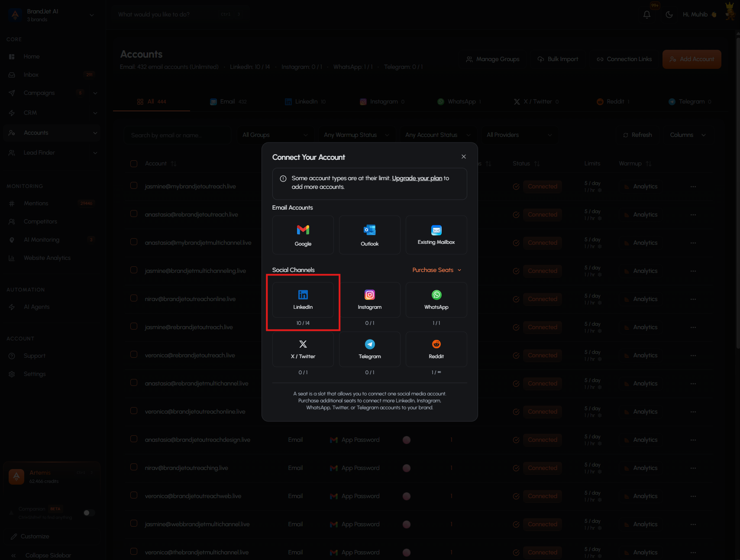Click the Add Account button
This screenshot has height=560, width=740.
tap(692, 59)
